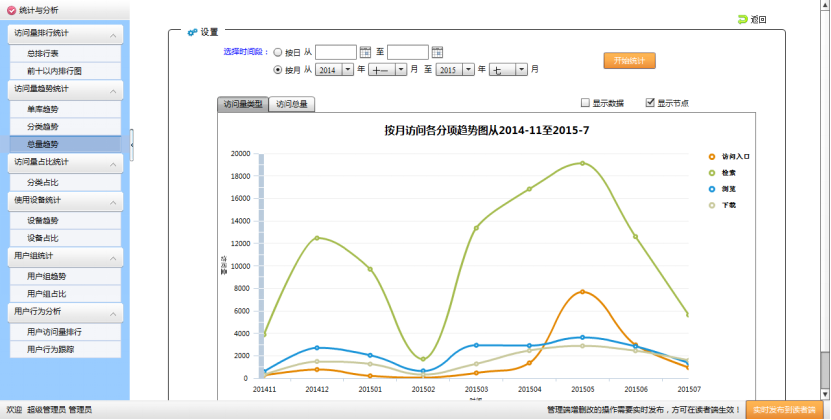Viewport: 831px width, 420px height.
Task: Click the 201505 peak node on 检索 line
Action: click(x=583, y=163)
